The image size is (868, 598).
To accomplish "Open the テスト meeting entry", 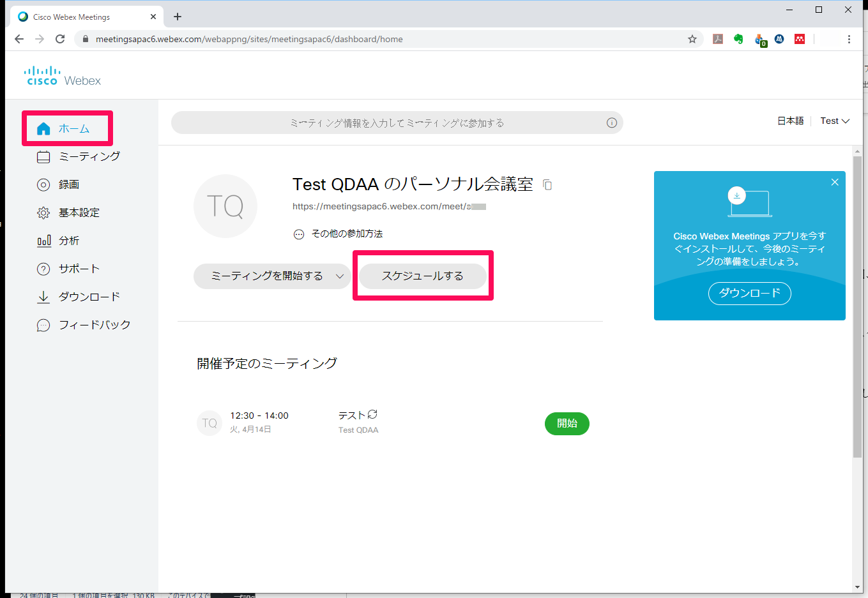I will (352, 415).
